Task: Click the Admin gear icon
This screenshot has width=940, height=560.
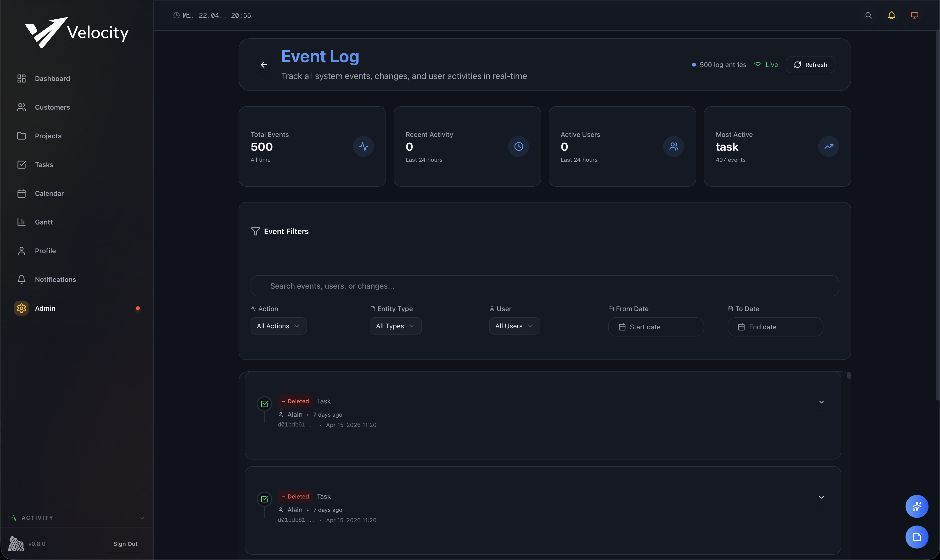Action: point(21,308)
